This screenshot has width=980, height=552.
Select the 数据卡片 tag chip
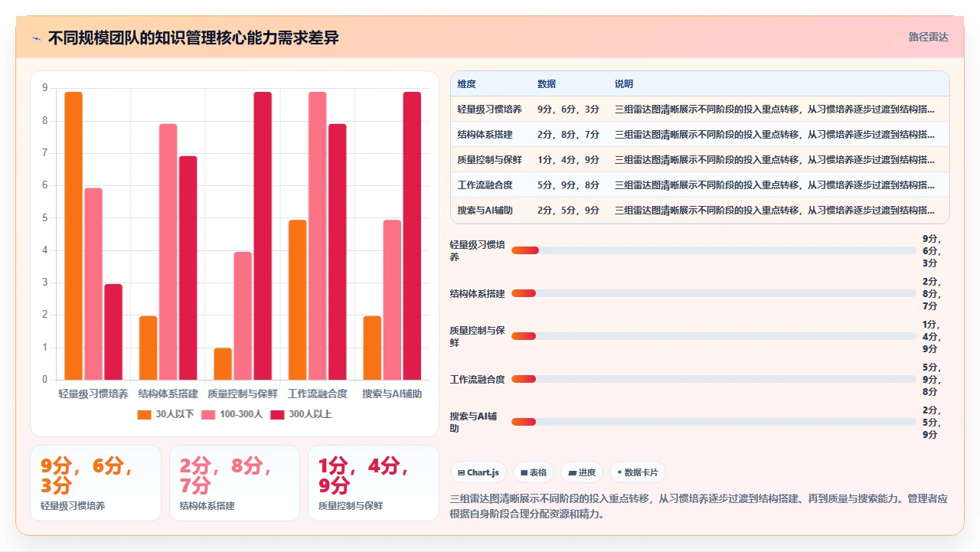coord(638,472)
